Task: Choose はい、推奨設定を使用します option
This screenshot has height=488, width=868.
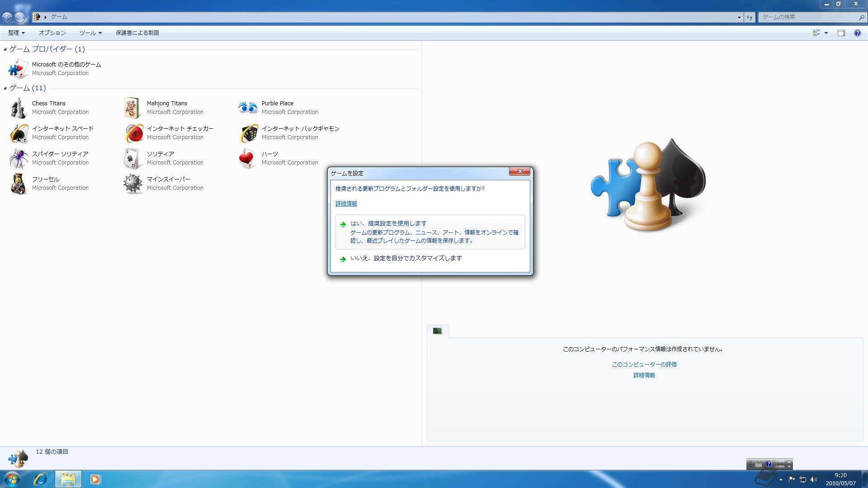Action: 430,232
